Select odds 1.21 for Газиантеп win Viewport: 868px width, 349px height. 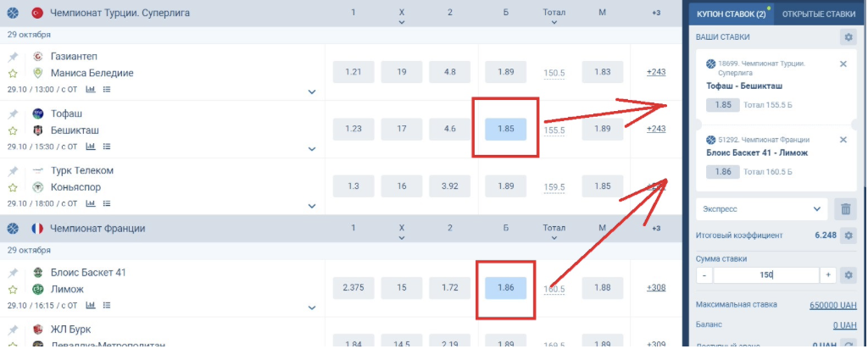(x=353, y=72)
